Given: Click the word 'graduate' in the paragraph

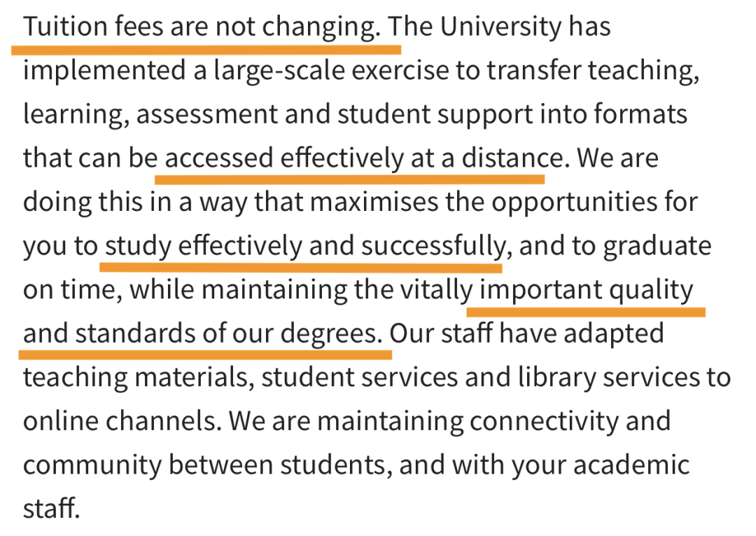Looking at the screenshot, I should tap(657, 247).
